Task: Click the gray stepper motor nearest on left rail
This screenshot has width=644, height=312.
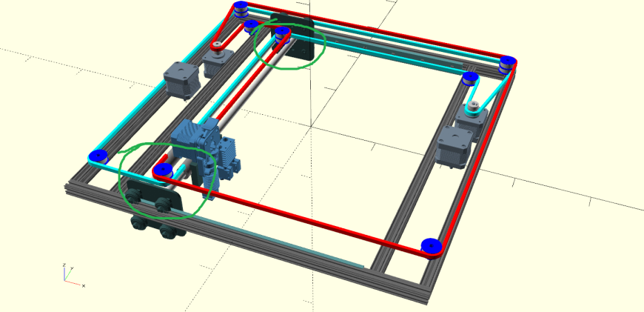Action: pyautogui.click(x=181, y=80)
